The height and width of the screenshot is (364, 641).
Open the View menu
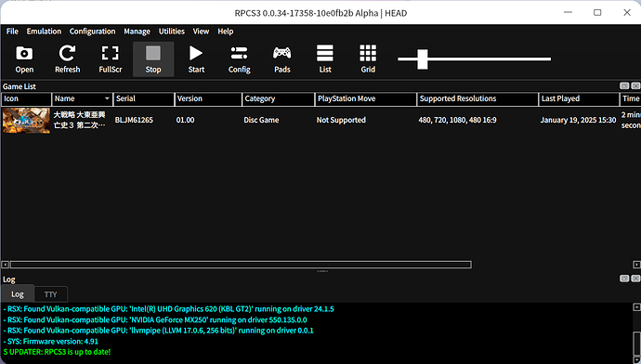201,32
